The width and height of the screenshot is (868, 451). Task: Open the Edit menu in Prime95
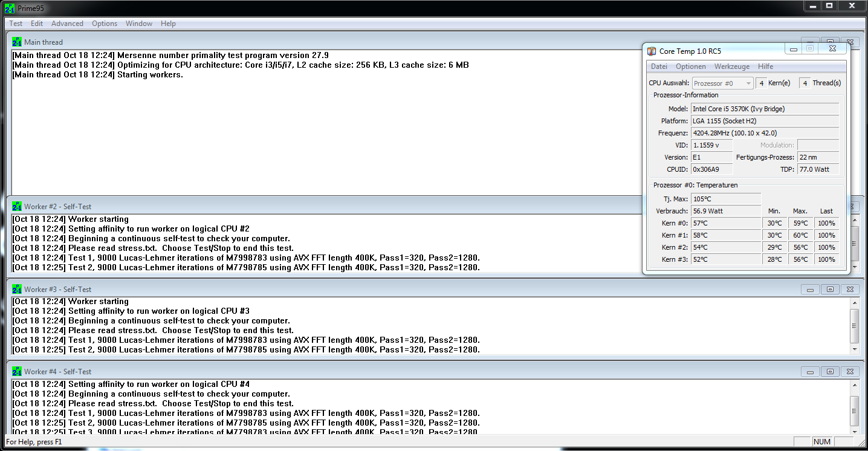37,24
